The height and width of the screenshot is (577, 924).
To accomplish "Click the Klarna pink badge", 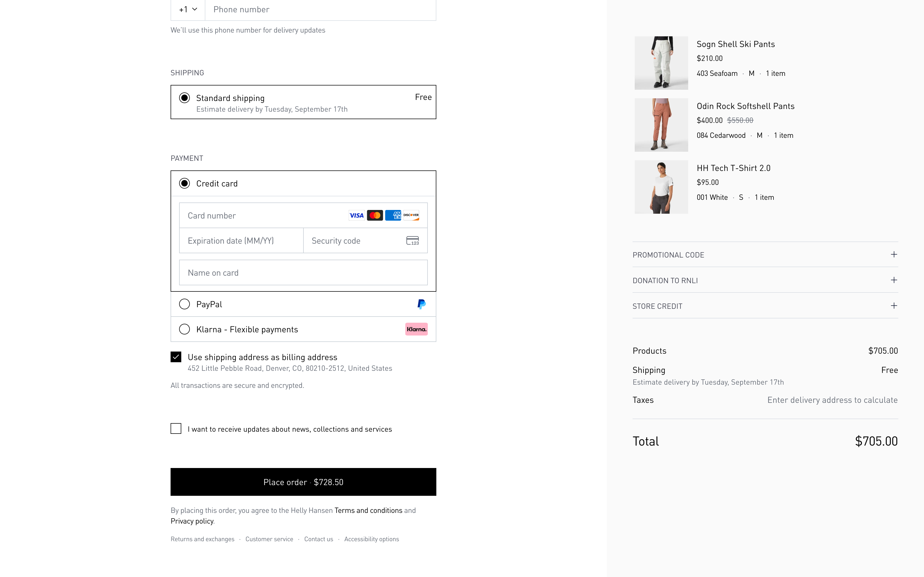I will (x=416, y=329).
